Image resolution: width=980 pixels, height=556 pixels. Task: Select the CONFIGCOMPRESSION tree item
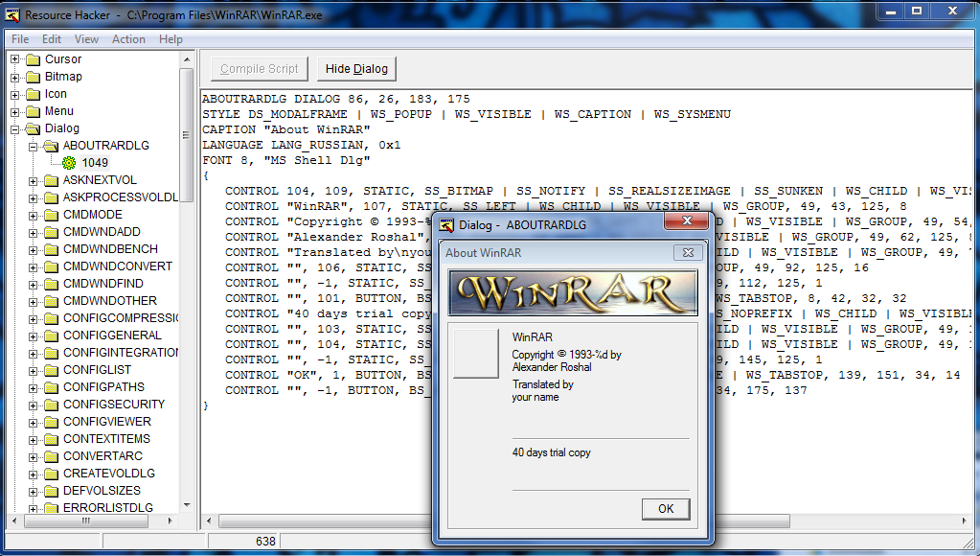(x=120, y=317)
